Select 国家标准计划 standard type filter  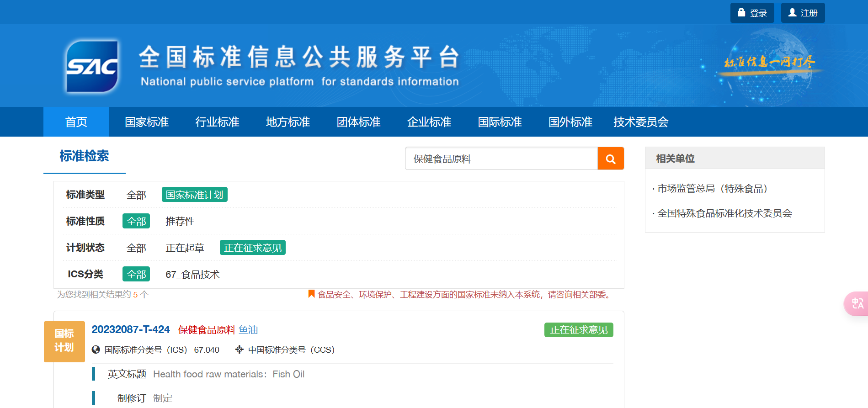point(194,195)
